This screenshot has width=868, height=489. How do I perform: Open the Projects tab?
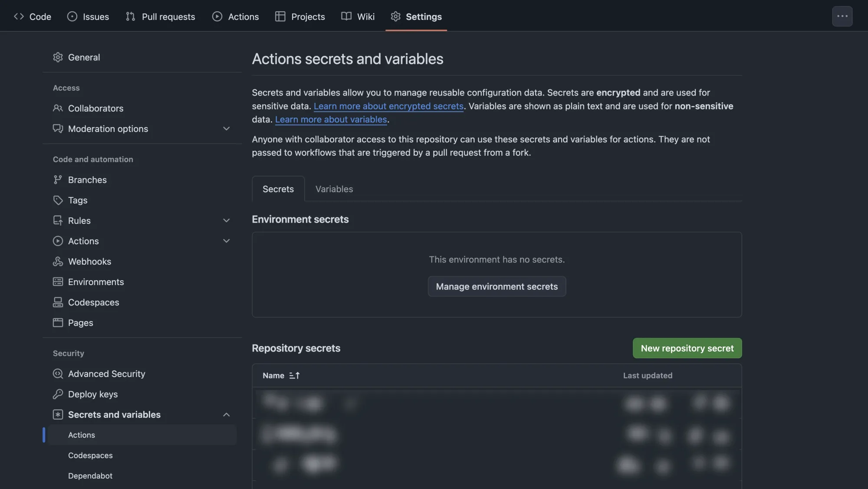300,16
